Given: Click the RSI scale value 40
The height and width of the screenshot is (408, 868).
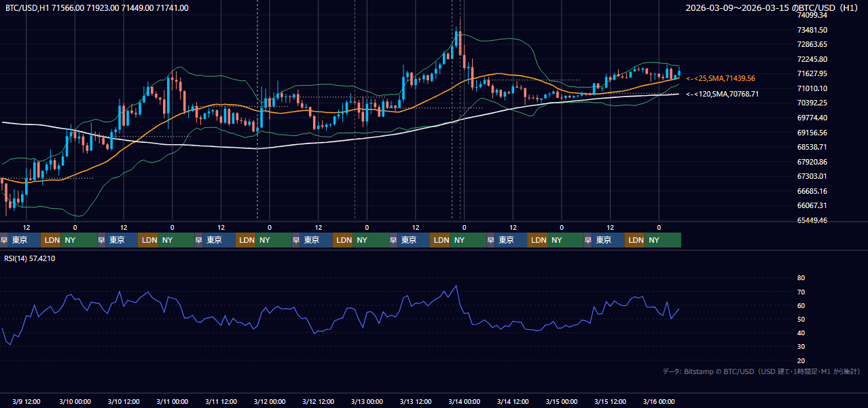Looking at the screenshot, I should tap(801, 333).
